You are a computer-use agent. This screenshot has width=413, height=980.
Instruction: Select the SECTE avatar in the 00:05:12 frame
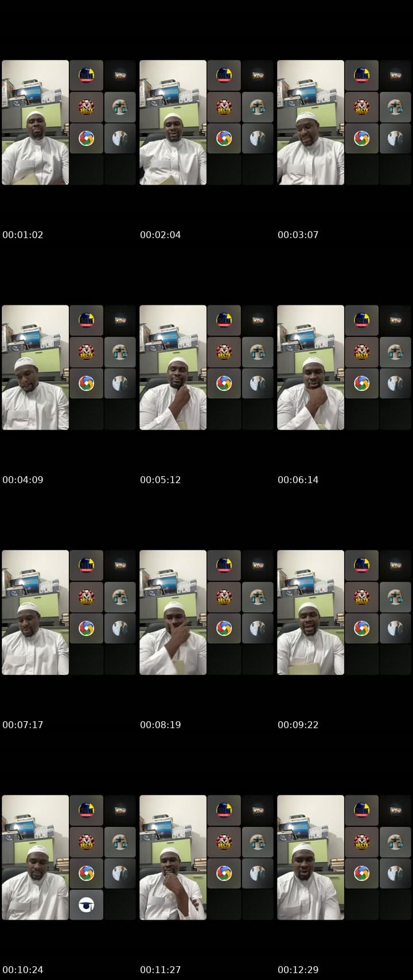click(224, 352)
